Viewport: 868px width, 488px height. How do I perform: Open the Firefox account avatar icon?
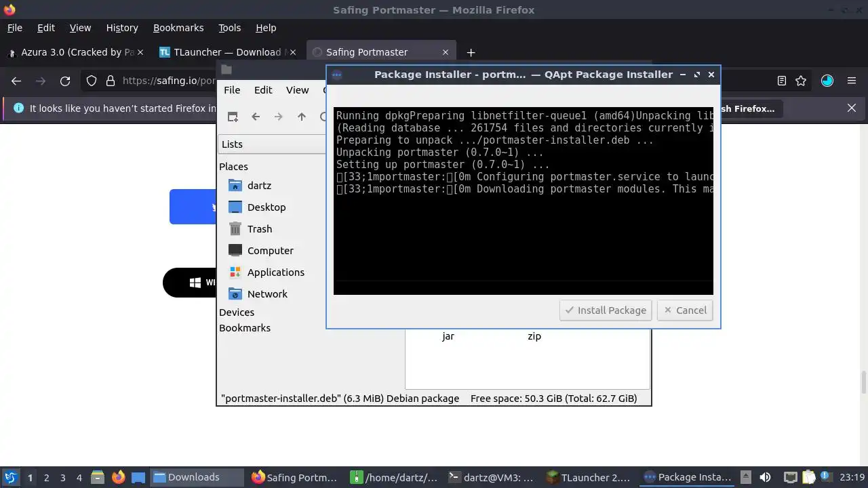827,81
